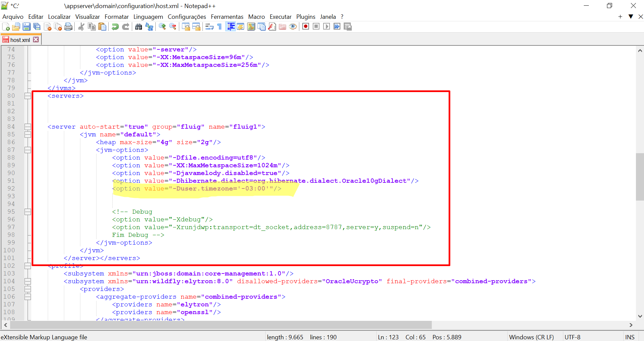The width and height of the screenshot is (644, 341).
Task: Click the vertical scrollbar down arrow
Action: 640,316
